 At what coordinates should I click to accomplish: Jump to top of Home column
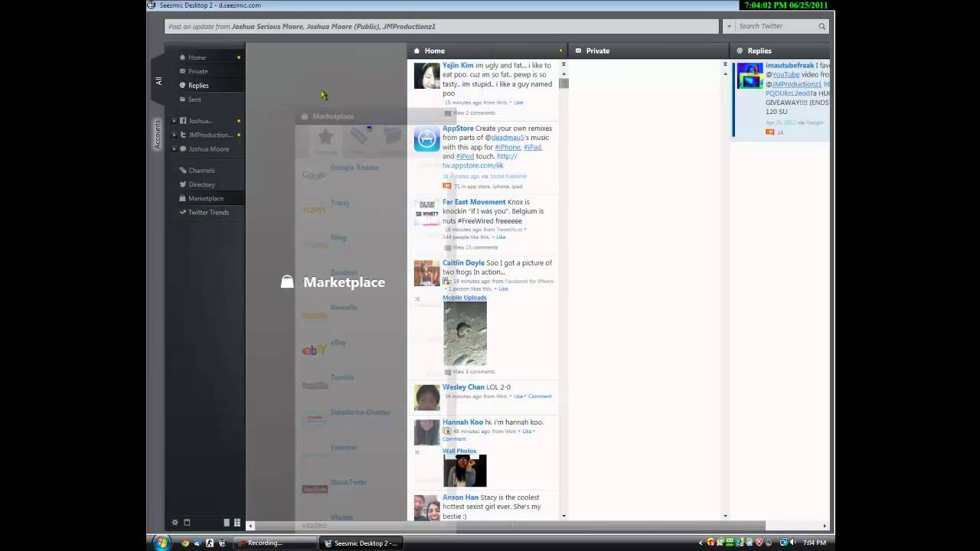[563, 64]
